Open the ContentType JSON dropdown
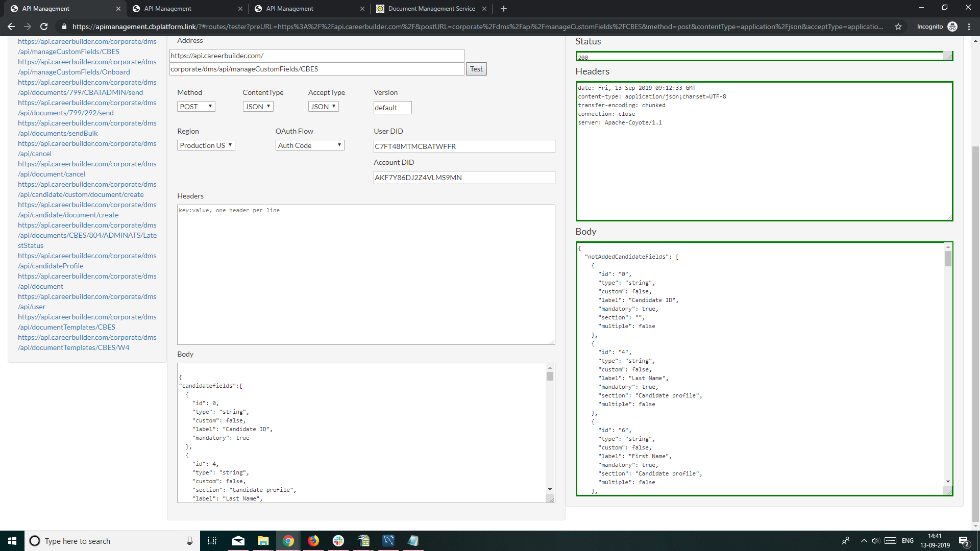The width and height of the screenshot is (980, 551). [x=258, y=107]
